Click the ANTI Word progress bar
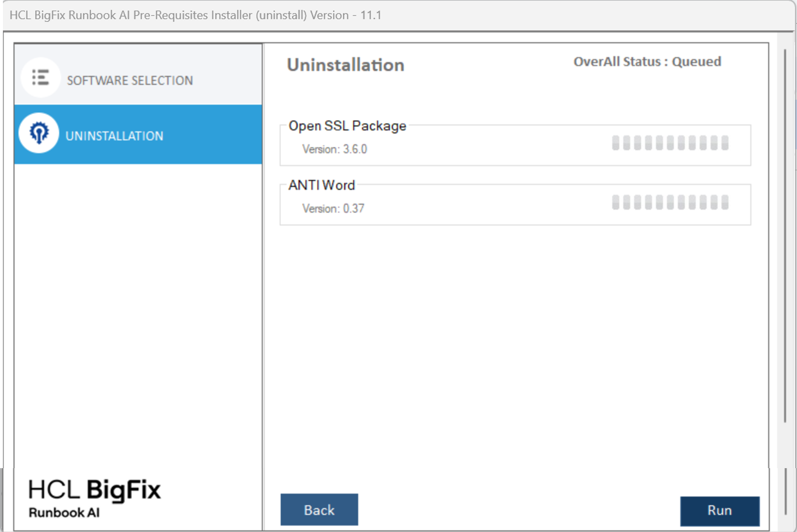The width and height of the screenshot is (797, 532). pyautogui.click(x=670, y=202)
